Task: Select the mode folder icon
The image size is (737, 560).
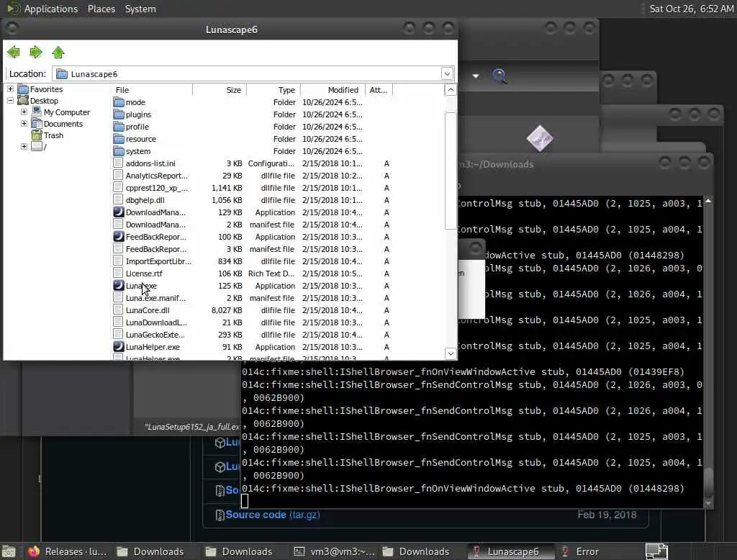Action: point(119,102)
